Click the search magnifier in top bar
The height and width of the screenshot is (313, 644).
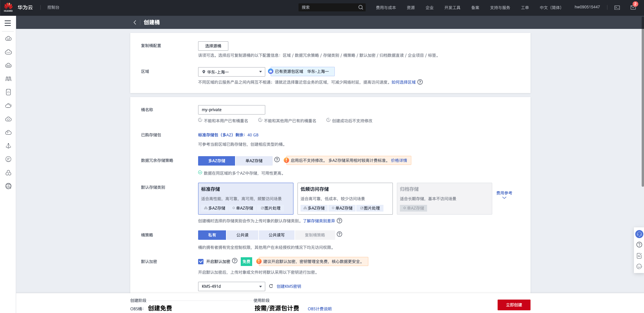(x=361, y=7)
